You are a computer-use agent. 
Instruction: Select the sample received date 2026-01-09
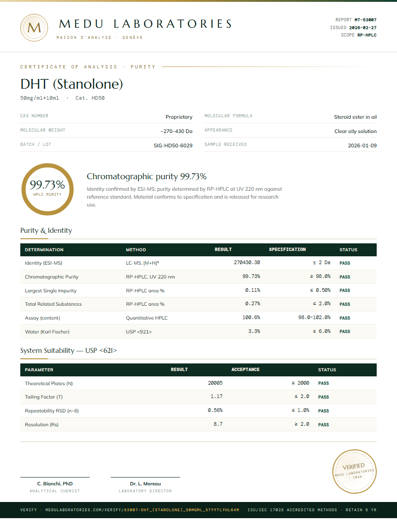click(x=362, y=145)
